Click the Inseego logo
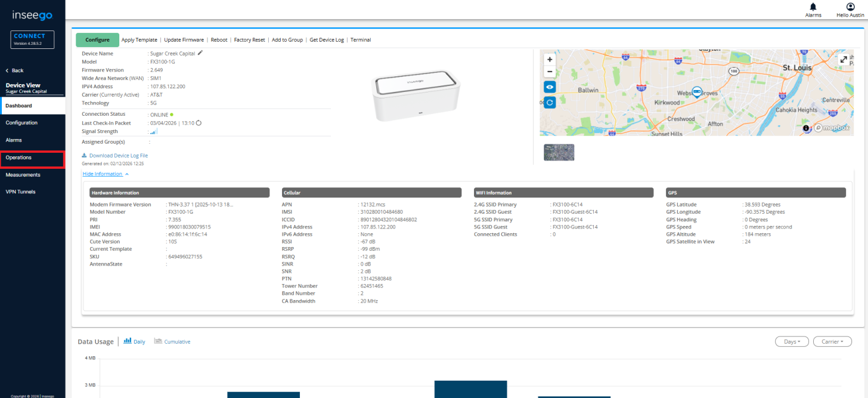 tap(33, 16)
